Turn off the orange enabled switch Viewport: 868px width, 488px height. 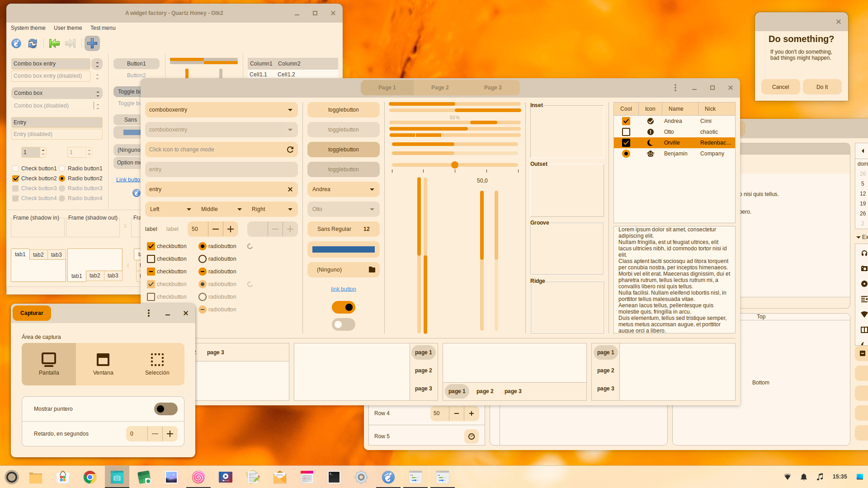344,307
